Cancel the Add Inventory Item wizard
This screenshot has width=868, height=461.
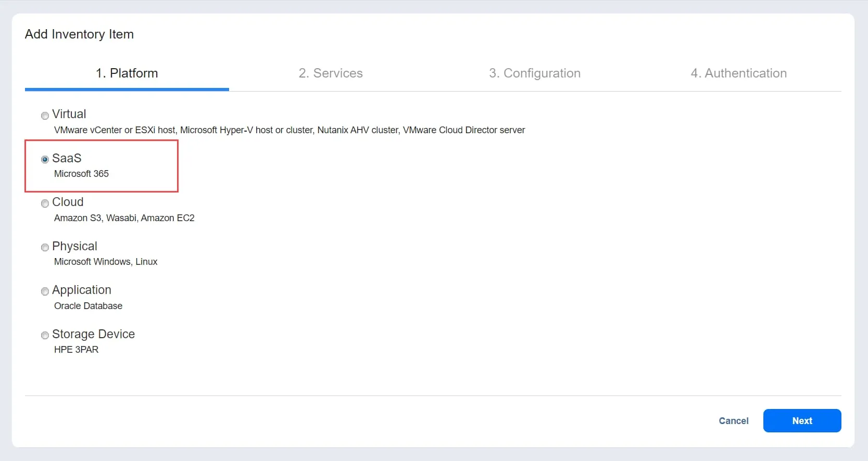pyautogui.click(x=733, y=420)
